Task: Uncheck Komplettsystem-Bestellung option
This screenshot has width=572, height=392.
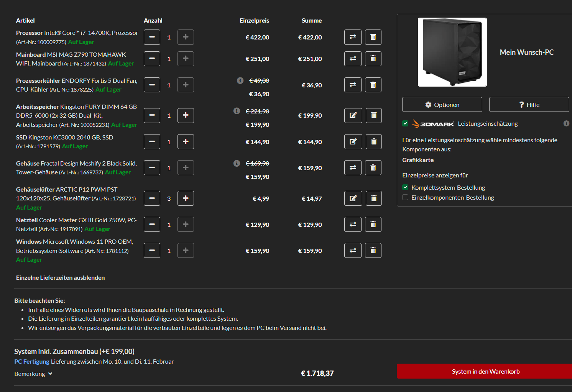Action: pos(405,187)
